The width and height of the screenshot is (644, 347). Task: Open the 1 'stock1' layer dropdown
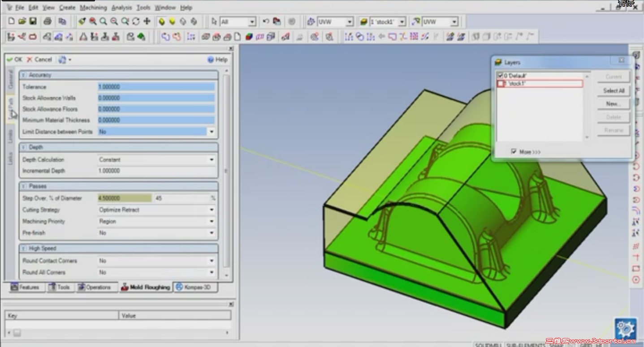click(x=402, y=21)
